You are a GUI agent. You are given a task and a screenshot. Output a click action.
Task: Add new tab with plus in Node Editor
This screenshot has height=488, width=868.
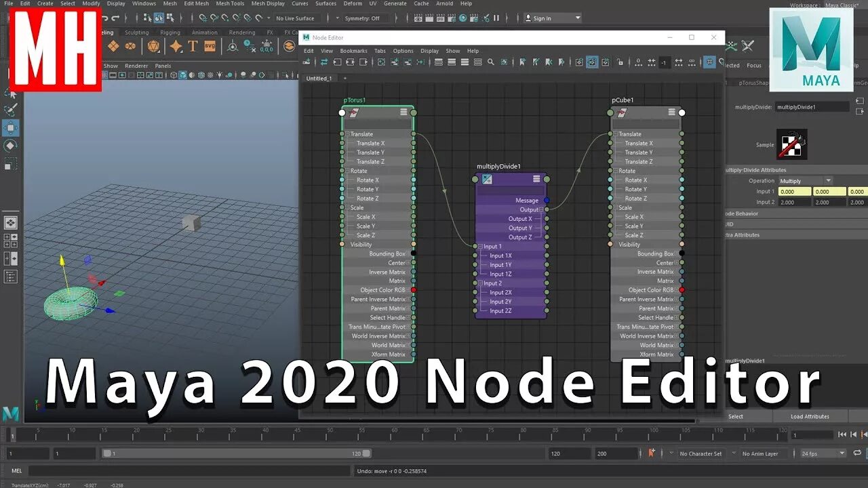(344, 79)
